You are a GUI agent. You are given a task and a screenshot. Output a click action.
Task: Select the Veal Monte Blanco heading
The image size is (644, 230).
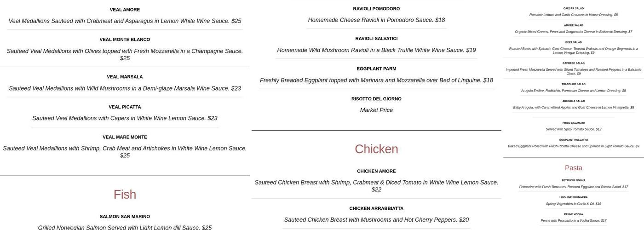[125, 40]
